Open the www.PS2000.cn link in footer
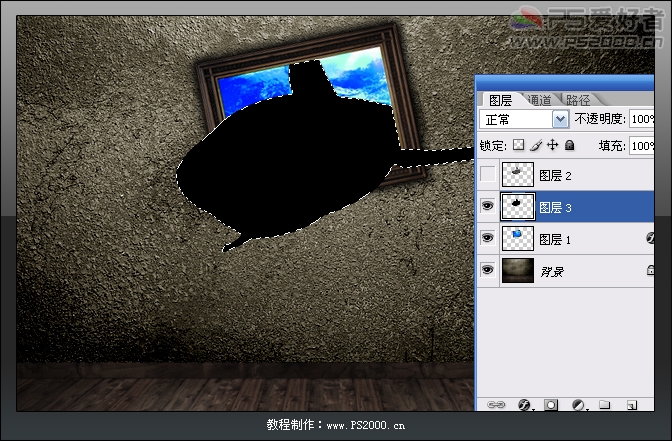672x441 pixels. click(365, 425)
